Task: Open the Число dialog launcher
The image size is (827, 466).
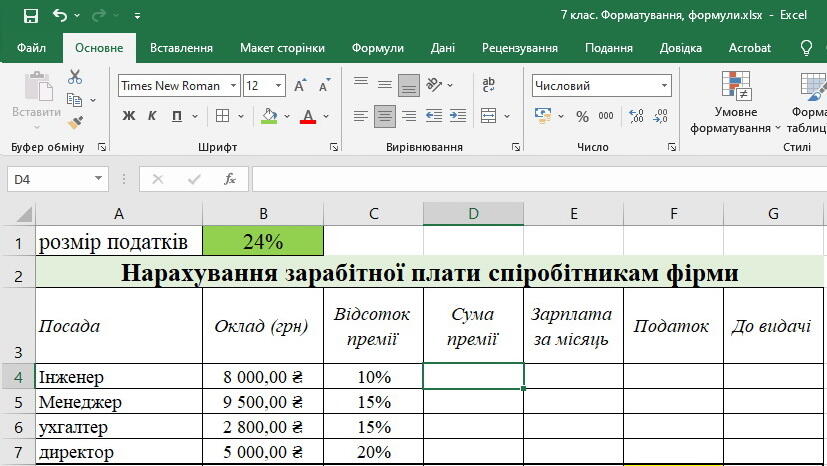Action: coord(671,148)
